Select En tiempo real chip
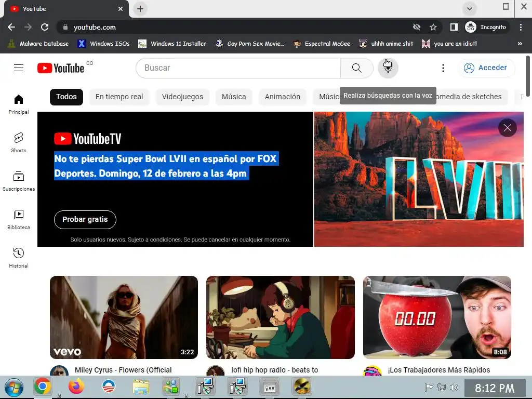The width and height of the screenshot is (532, 399). point(119,97)
